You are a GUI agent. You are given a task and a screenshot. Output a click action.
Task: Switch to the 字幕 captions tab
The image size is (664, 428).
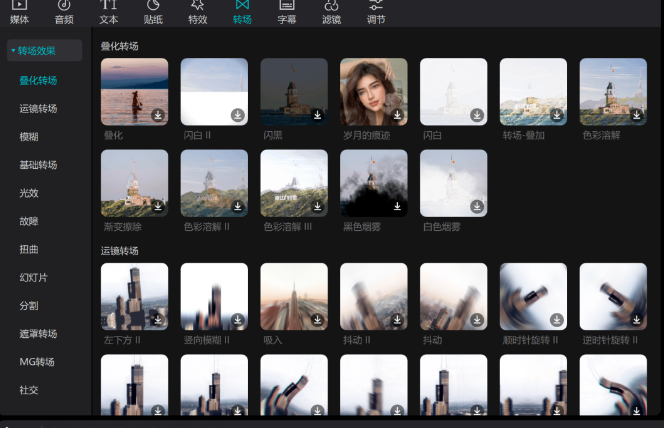286,18
